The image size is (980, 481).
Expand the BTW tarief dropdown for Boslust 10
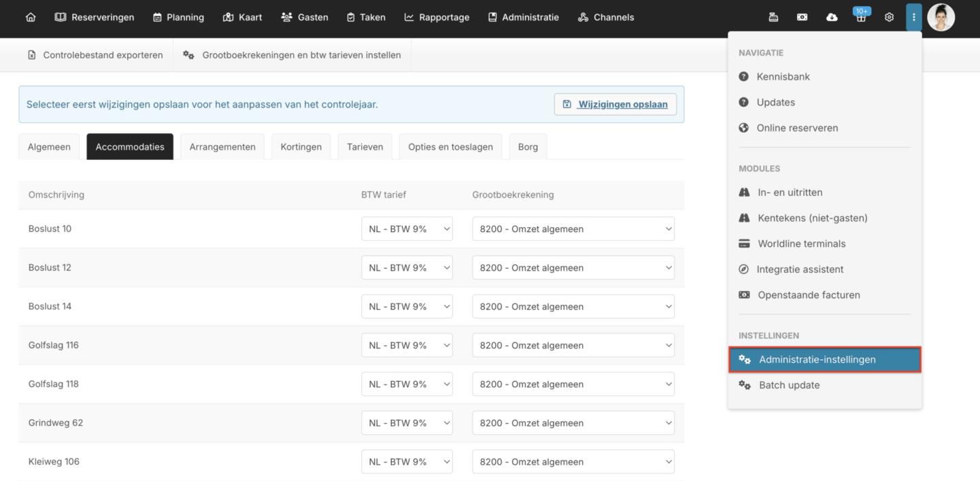[407, 229]
